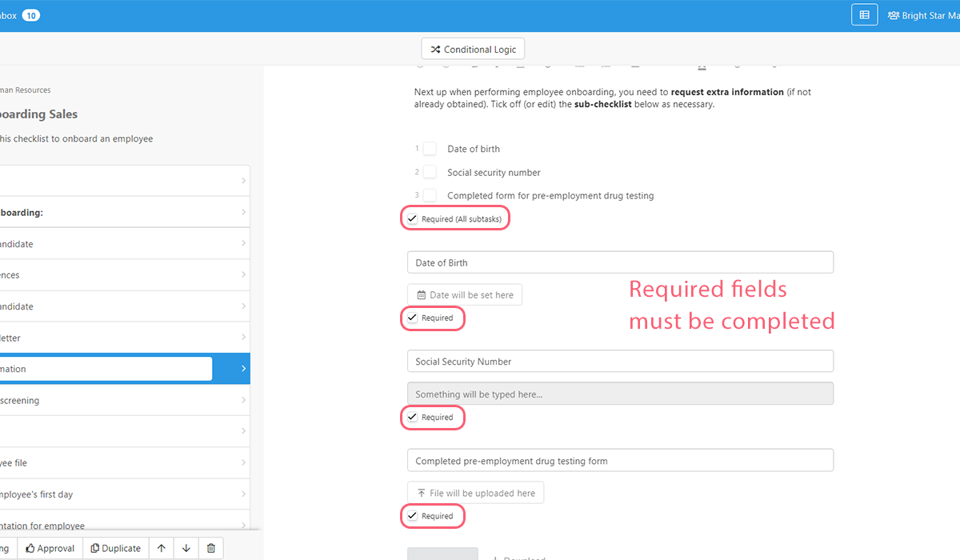The height and width of the screenshot is (560, 960).
Task: Edit the selected task name field
Action: point(106,369)
